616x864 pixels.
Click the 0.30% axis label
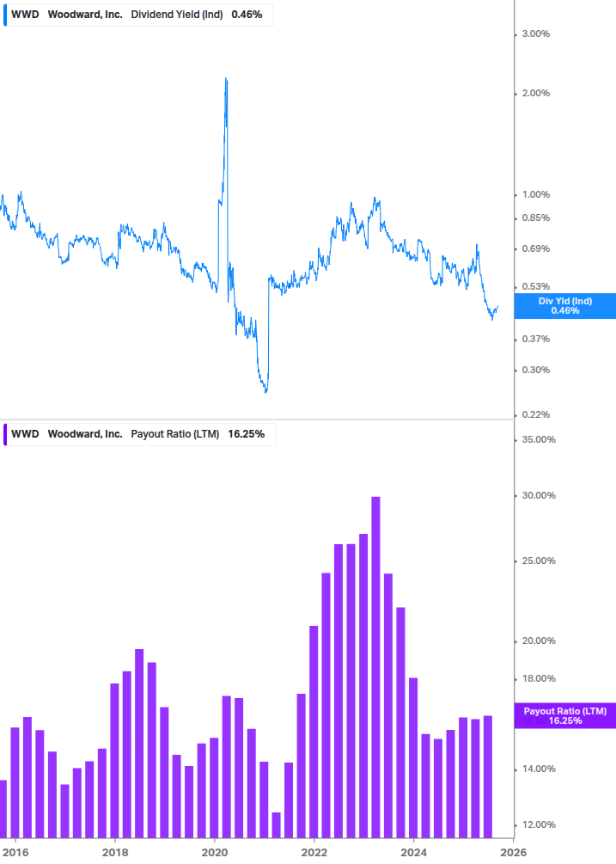pyautogui.click(x=535, y=370)
